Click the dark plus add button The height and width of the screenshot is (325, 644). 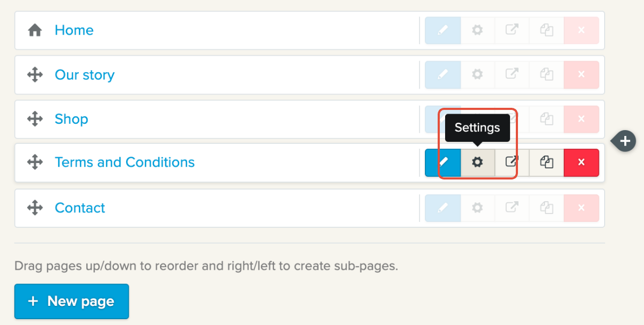pyautogui.click(x=625, y=141)
